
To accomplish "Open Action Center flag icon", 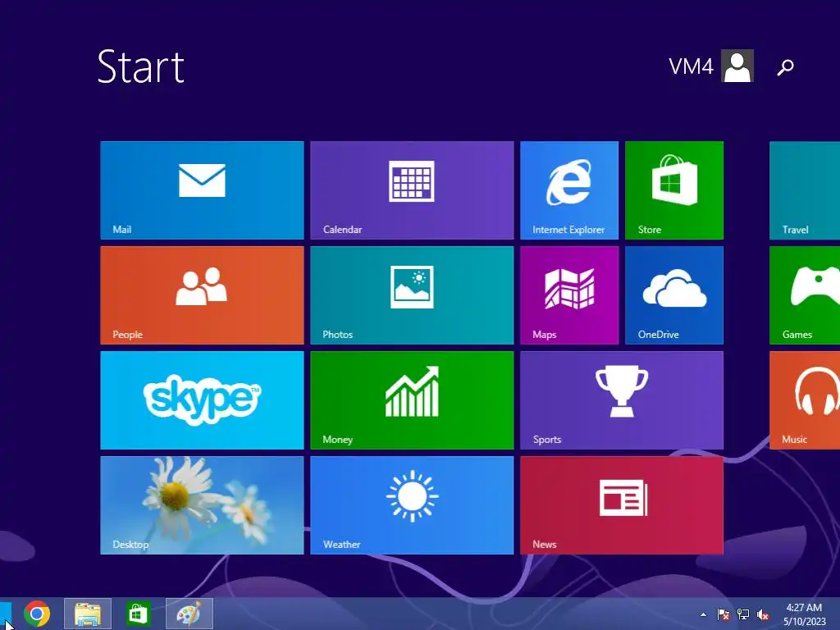I will point(724,614).
